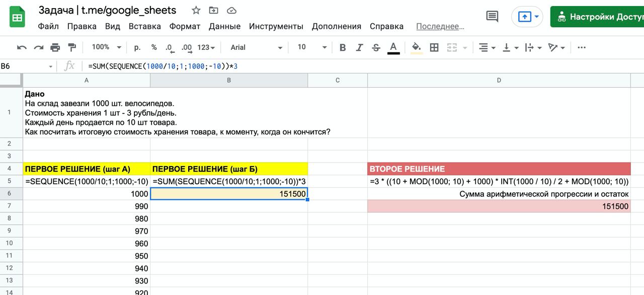Open the Инструменты menu
This screenshot has height=295, width=644.
click(x=276, y=26)
